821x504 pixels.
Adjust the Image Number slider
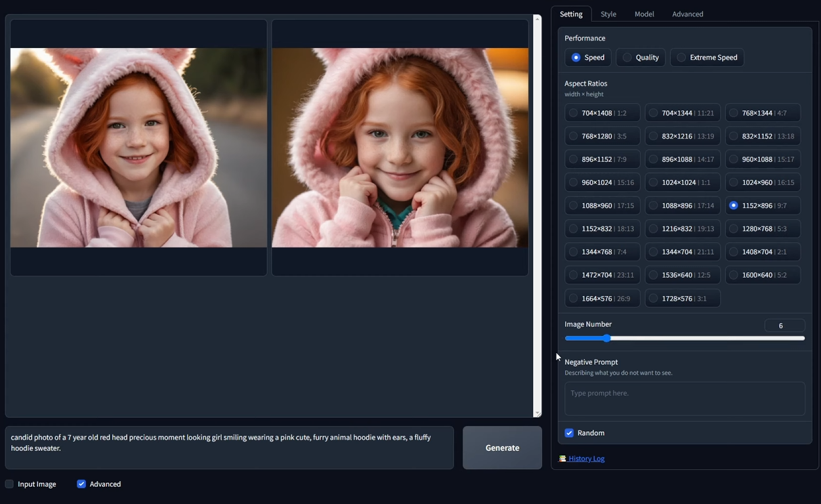tap(606, 338)
